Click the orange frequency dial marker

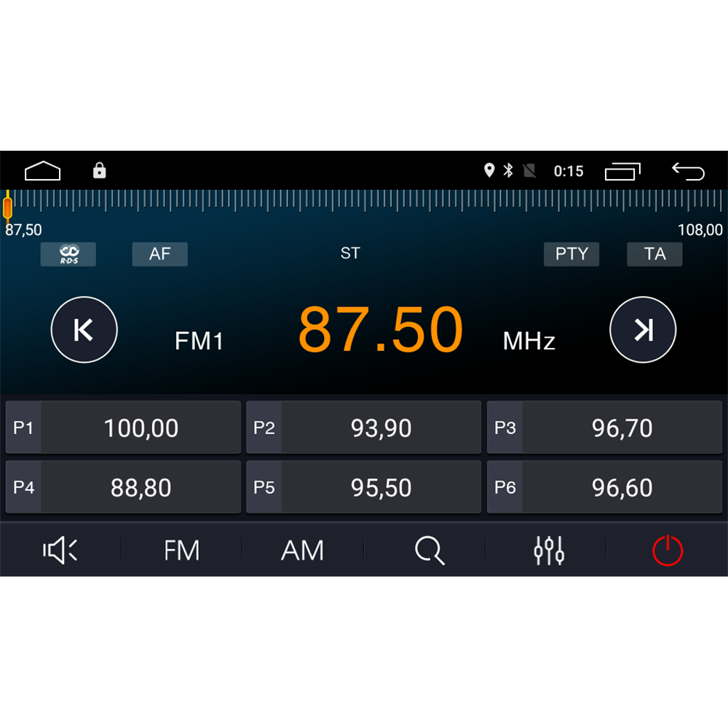(x=7, y=207)
